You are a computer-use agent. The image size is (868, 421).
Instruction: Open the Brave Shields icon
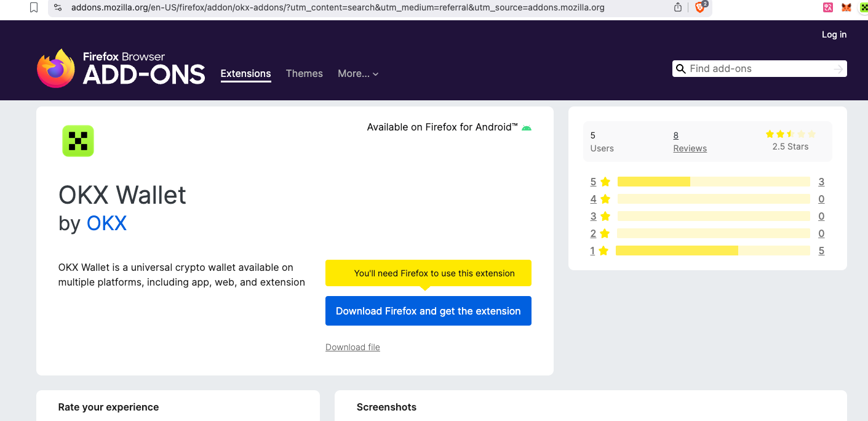tap(700, 7)
